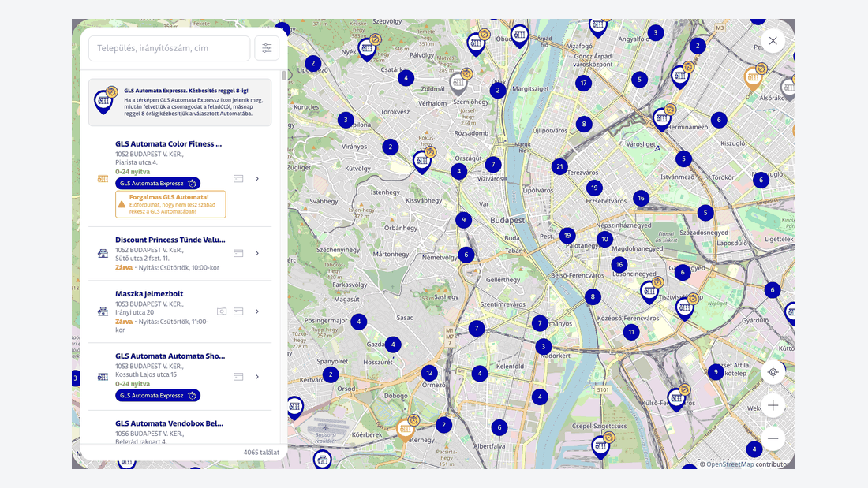Select the orange GLS Automata pin near Kőérberek

[x=406, y=429]
